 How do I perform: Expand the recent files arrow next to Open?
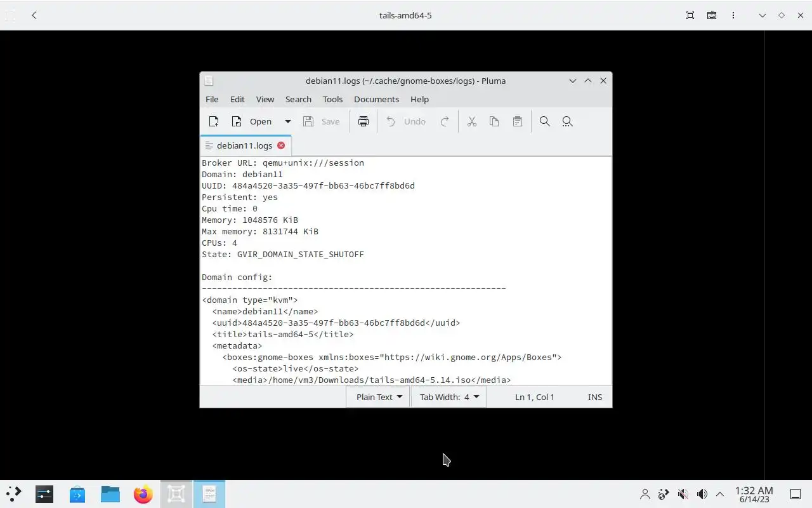tap(287, 121)
